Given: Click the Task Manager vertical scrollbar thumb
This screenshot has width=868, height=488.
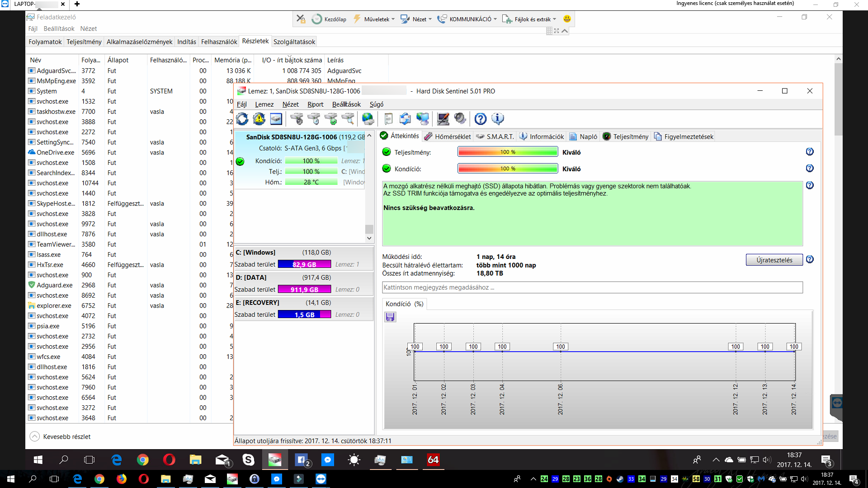Looking at the screenshot, I should click(x=838, y=99).
